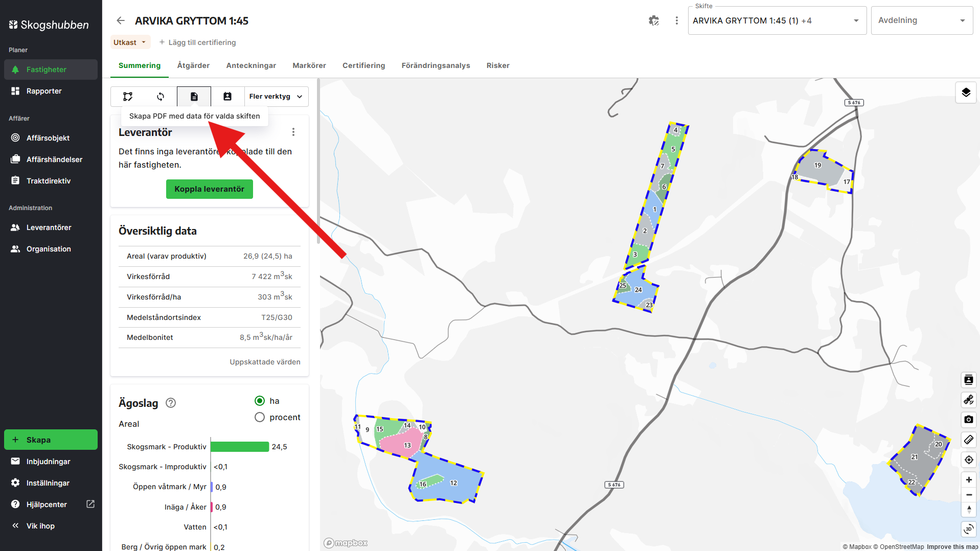Create PDF with data for selected skiften
980x551 pixels.
pyautogui.click(x=194, y=97)
